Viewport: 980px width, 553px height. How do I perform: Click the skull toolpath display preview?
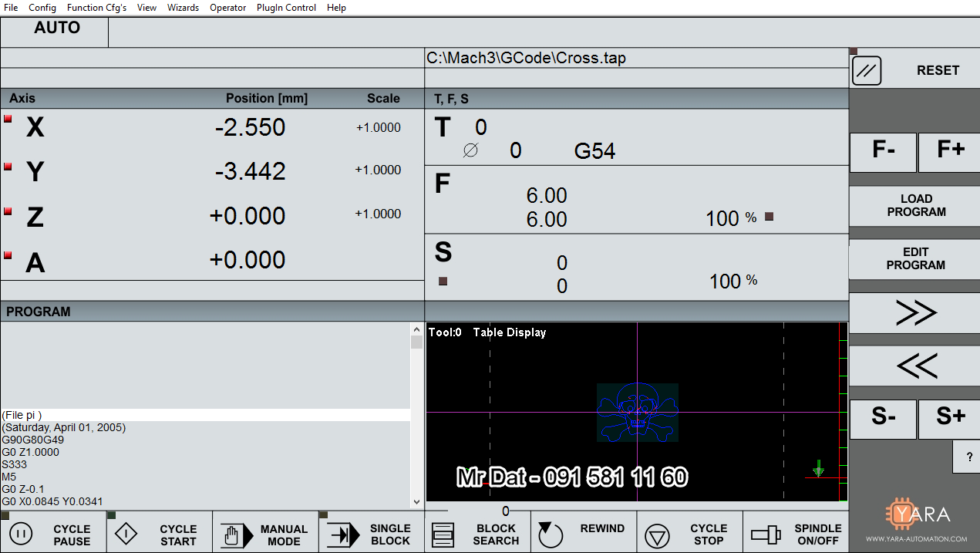pyautogui.click(x=637, y=412)
